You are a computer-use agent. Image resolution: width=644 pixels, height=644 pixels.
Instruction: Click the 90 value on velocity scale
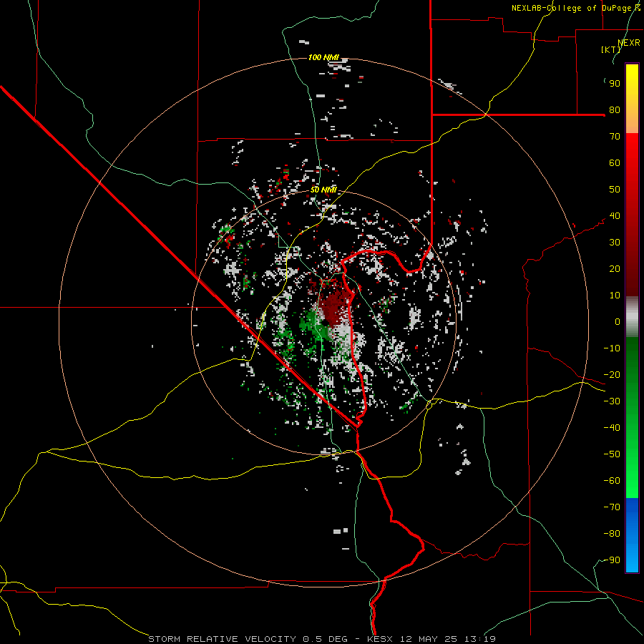(615, 84)
